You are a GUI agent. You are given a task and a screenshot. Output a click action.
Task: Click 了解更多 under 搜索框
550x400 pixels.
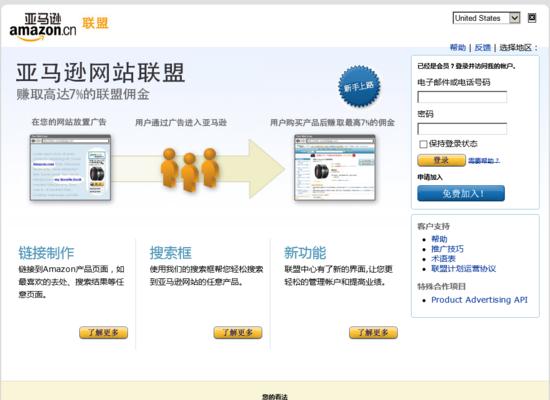click(x=238, y=332)
